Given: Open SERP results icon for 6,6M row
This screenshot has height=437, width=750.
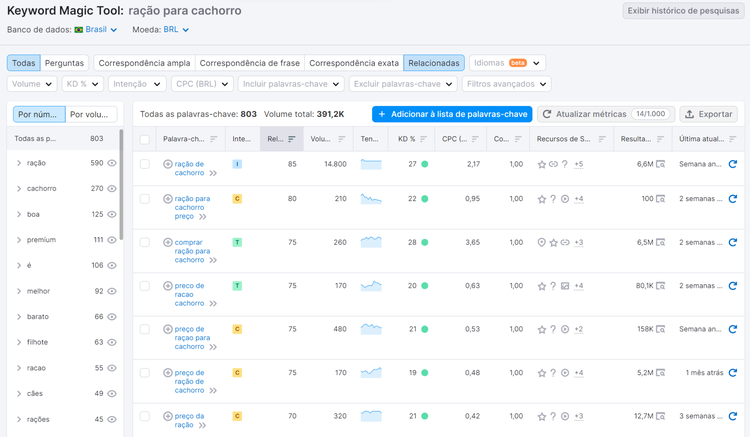Looking at the screenshot, I should pos(660,164).
